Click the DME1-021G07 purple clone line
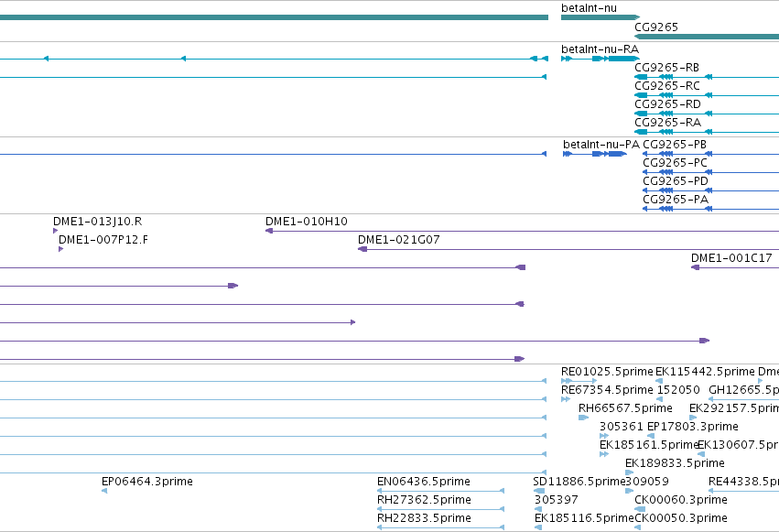This screenshot has width=779, height=532. (x=568, y=249)
